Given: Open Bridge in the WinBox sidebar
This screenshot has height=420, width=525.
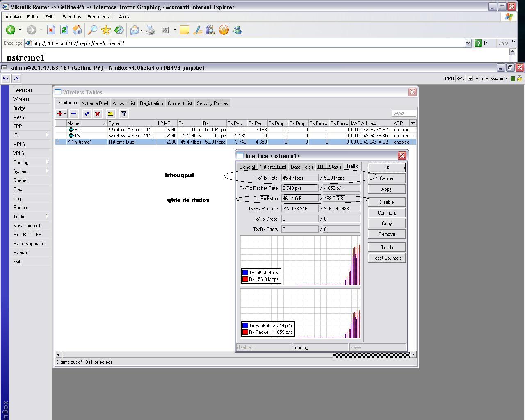Looking at the screenshot, I should (19, 108).
